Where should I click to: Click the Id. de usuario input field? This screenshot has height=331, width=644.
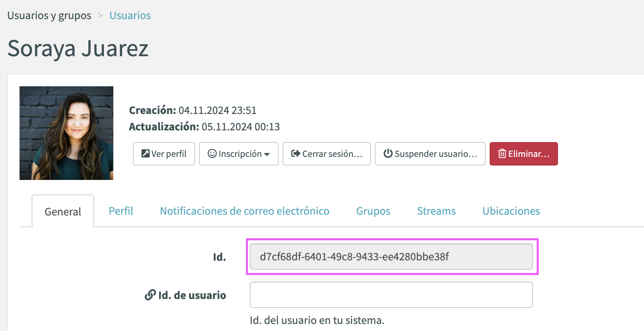click(391, 295)
